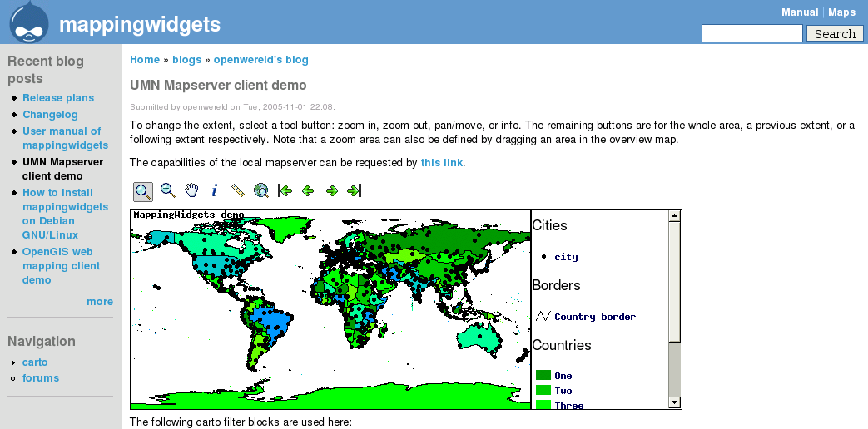This screenshot has width=868, height=429.
Task: Click the UMN Mapserver client demo heading
Action: (218, 85)
